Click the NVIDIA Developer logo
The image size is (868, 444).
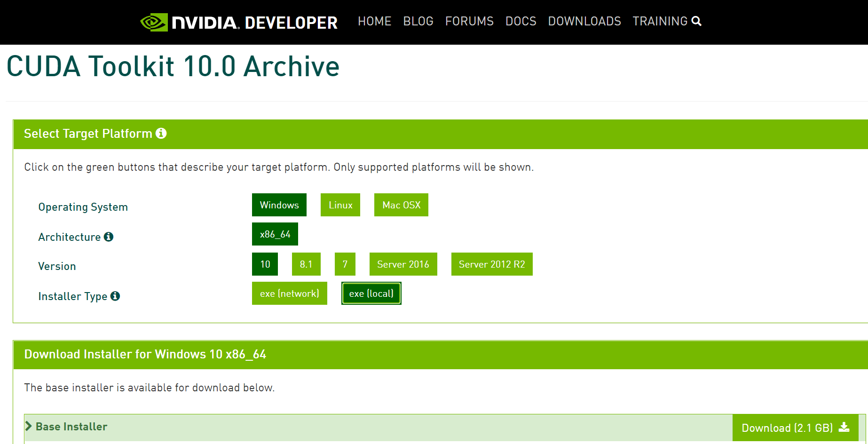(x=239, y=22)
